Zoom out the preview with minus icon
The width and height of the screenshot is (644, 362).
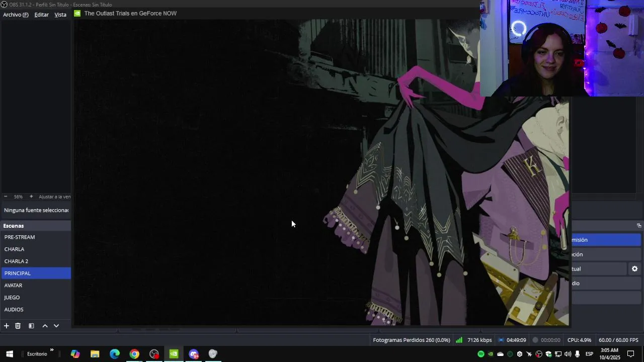tap(6, 197)
